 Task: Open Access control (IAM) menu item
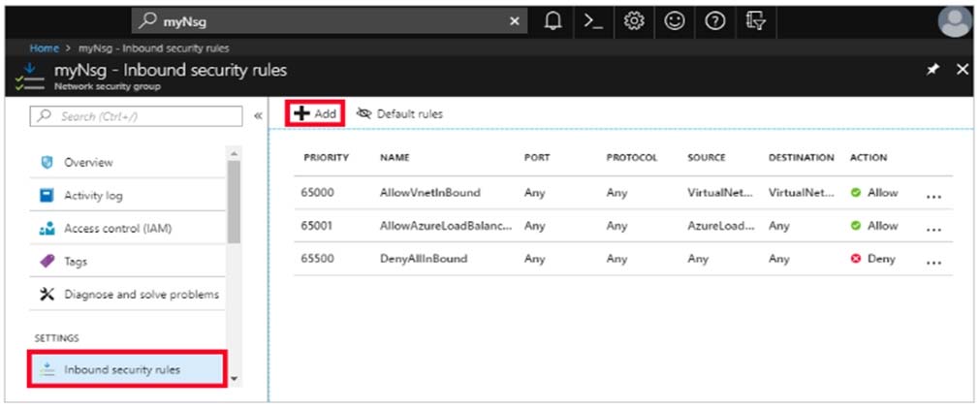[127, 229]
